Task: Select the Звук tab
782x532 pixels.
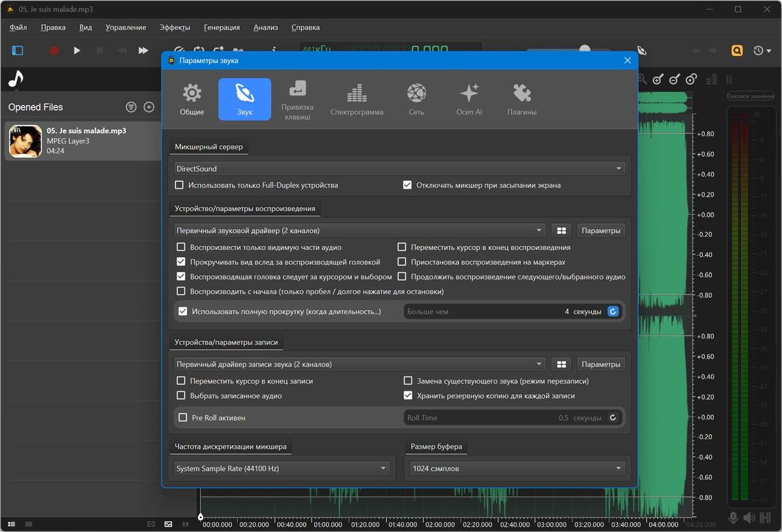Action: pos(244,100)
